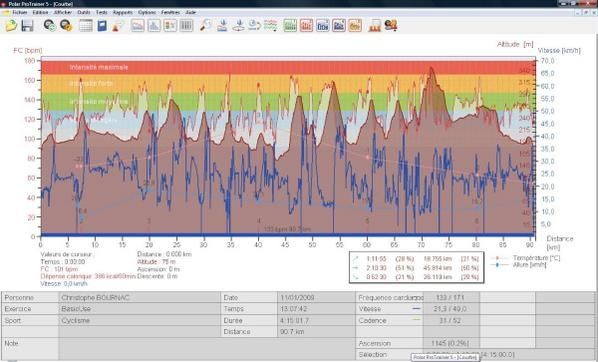Click the date value 11/01/2009
Image resolution: width=598 pixels, height=362 pixels.
point(316,298)
